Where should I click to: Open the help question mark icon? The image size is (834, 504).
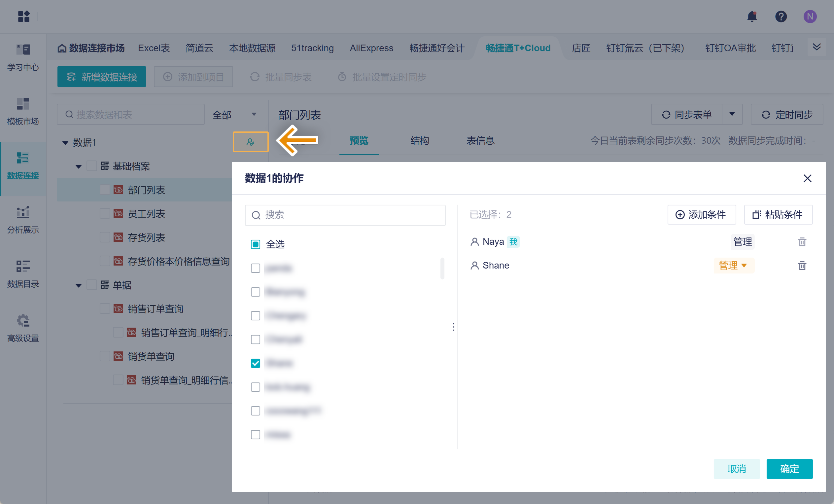781,16
